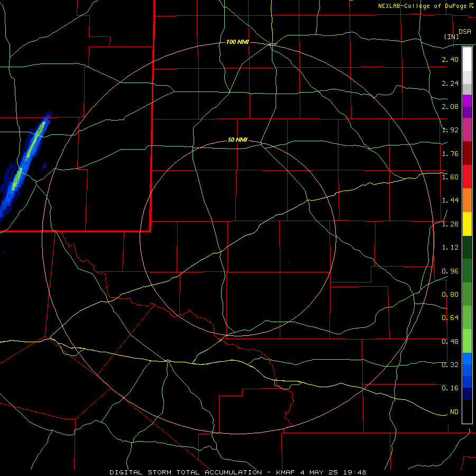This screenshot has width=476, height=476.
Task: Select the 0.80 legend value
Action: coord(450,295)
